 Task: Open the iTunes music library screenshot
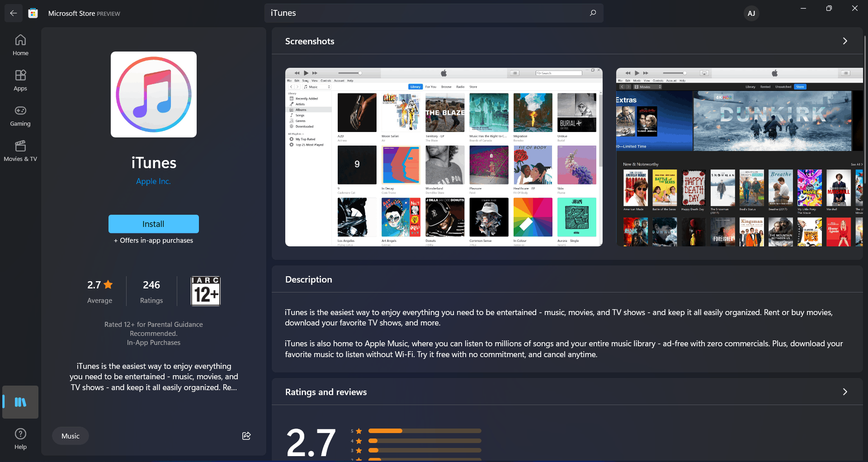click(443, 157)
